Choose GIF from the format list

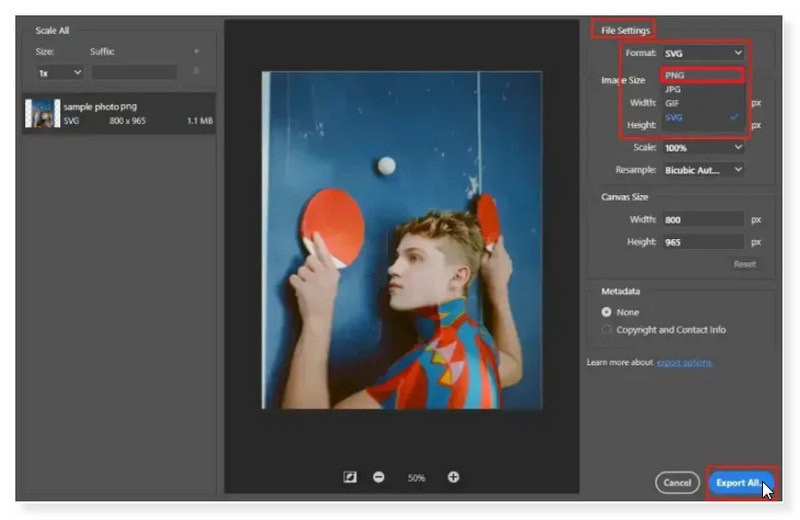click(x=702, y=103)
